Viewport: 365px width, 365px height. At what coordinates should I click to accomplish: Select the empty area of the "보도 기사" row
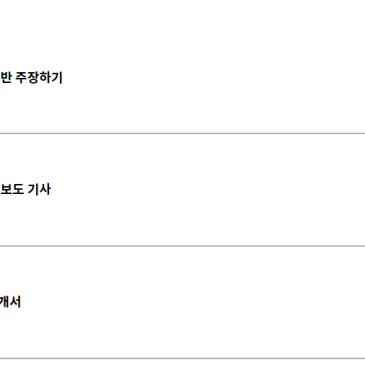tap(207, 190)
